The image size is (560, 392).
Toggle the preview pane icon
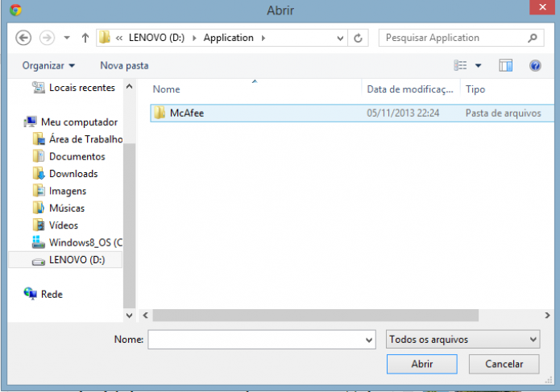[x=505, y=66]
